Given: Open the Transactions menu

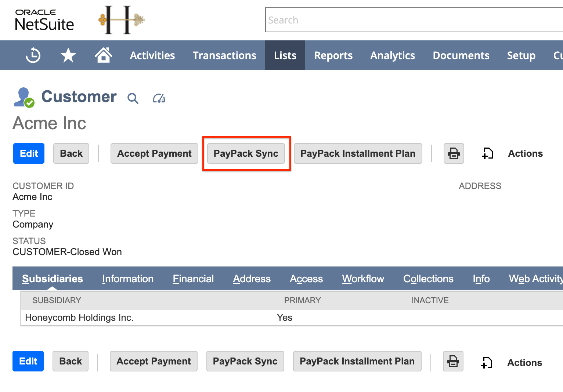Looking at the screenshot, I should tap(224, 55).
